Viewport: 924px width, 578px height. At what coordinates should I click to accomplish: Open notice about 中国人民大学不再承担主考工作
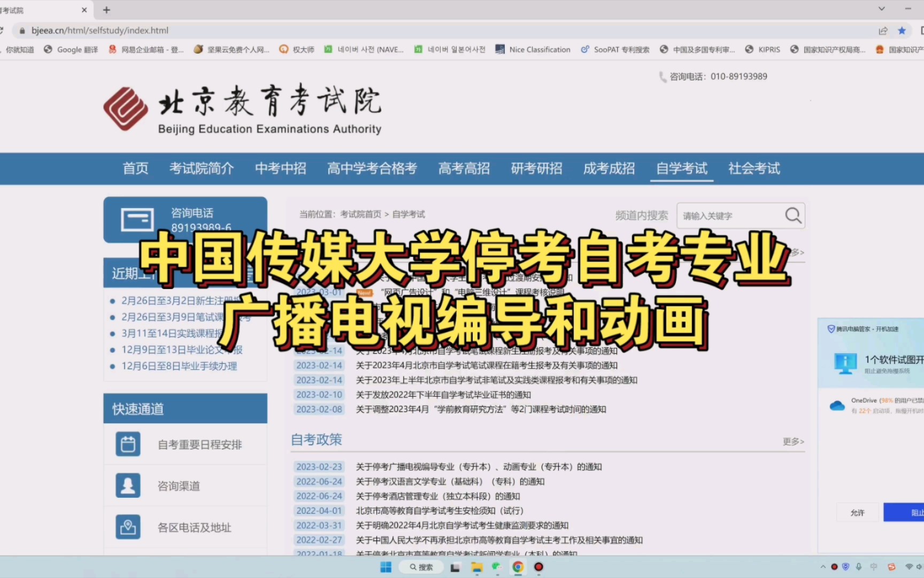click(x=499, y=540)
